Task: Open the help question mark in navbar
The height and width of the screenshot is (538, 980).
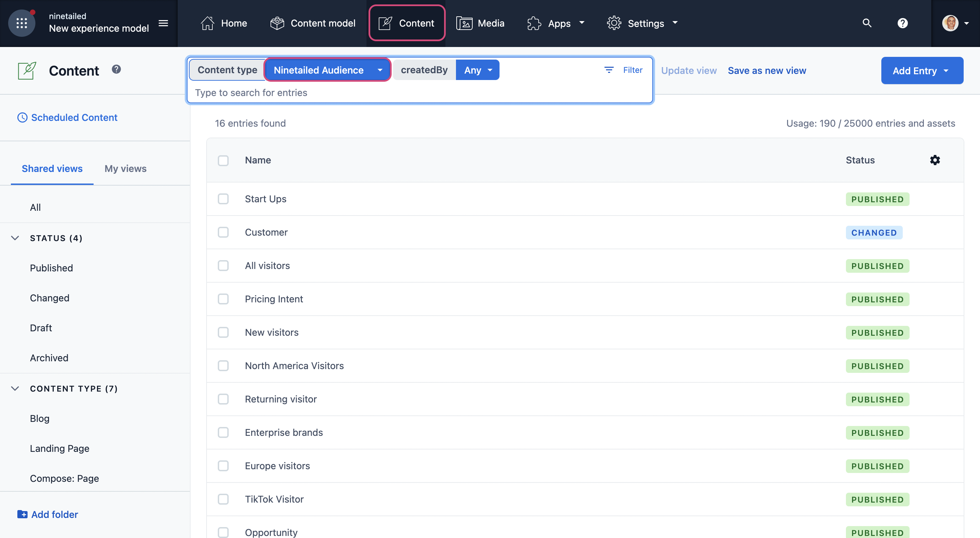Action: pyautogui.click(x=903, y=23)
